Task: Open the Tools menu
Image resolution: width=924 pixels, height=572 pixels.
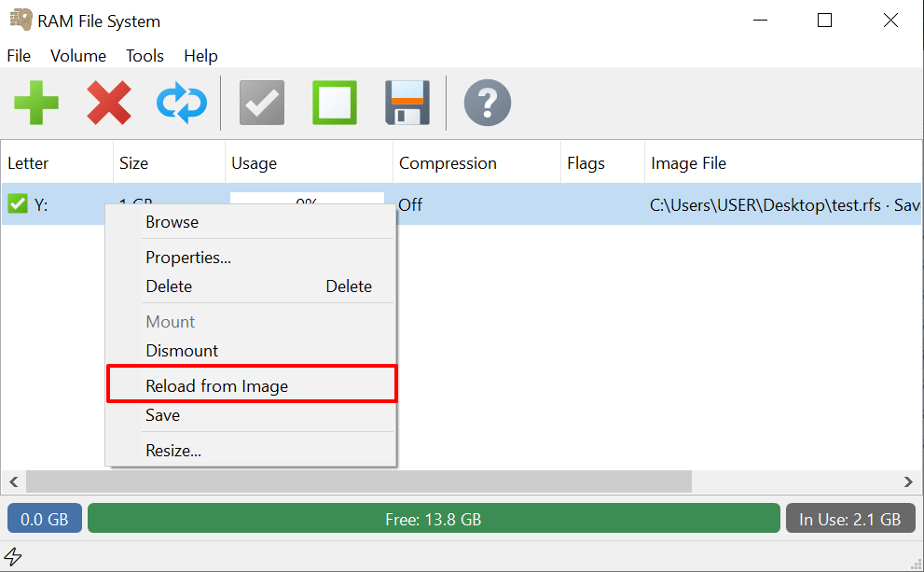Action: click(x=145, y=56)
